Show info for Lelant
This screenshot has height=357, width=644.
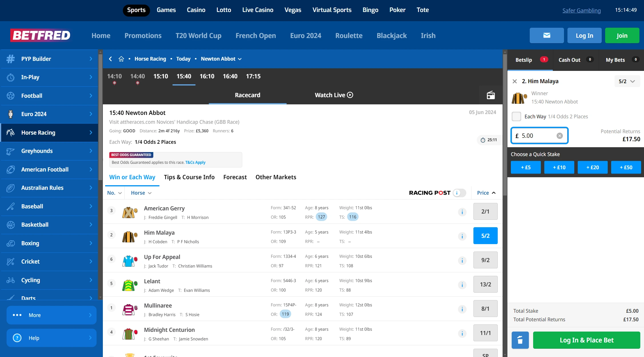pyautogui.click(x=462, y=285)
